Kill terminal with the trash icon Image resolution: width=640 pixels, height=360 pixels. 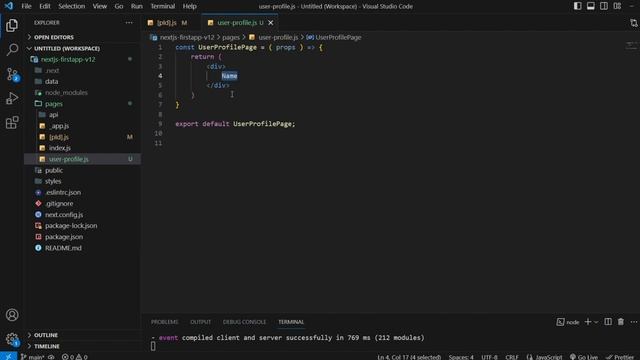click(621, 322)
